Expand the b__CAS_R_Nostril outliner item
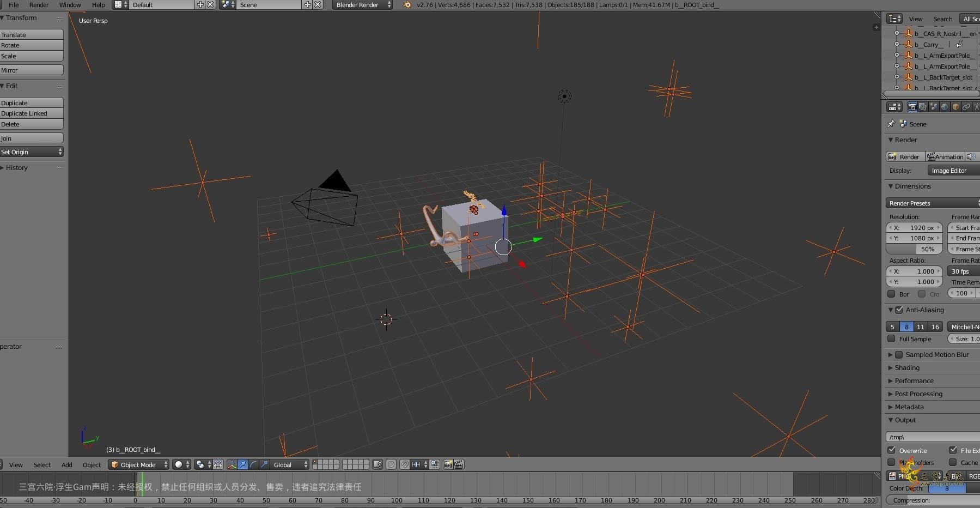980x508 pixels. click(897, 33)
